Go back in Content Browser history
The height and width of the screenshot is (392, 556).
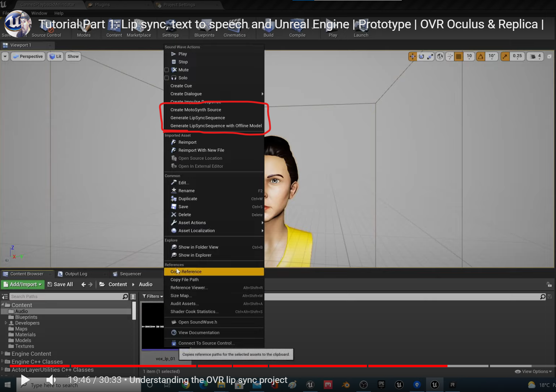[83, 285]
